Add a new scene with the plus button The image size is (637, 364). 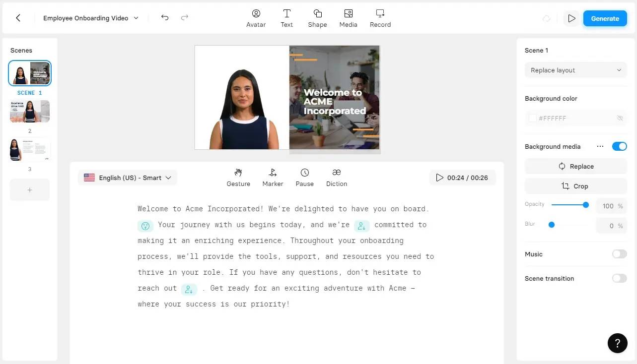pyautogui.click(x=29, y=189)
